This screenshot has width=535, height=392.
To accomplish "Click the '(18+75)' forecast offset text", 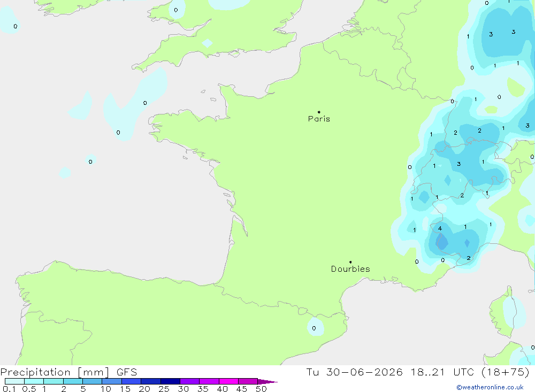I will [x=506, y=372].
